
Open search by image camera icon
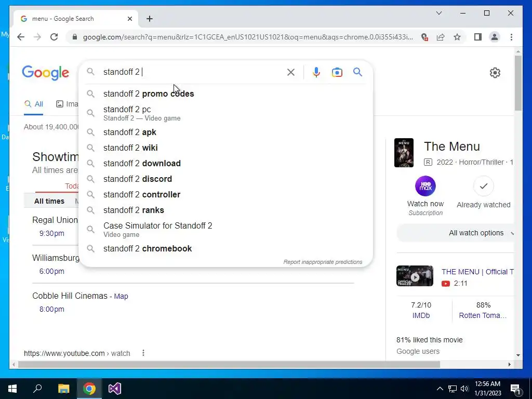click(x=337, y=72)
